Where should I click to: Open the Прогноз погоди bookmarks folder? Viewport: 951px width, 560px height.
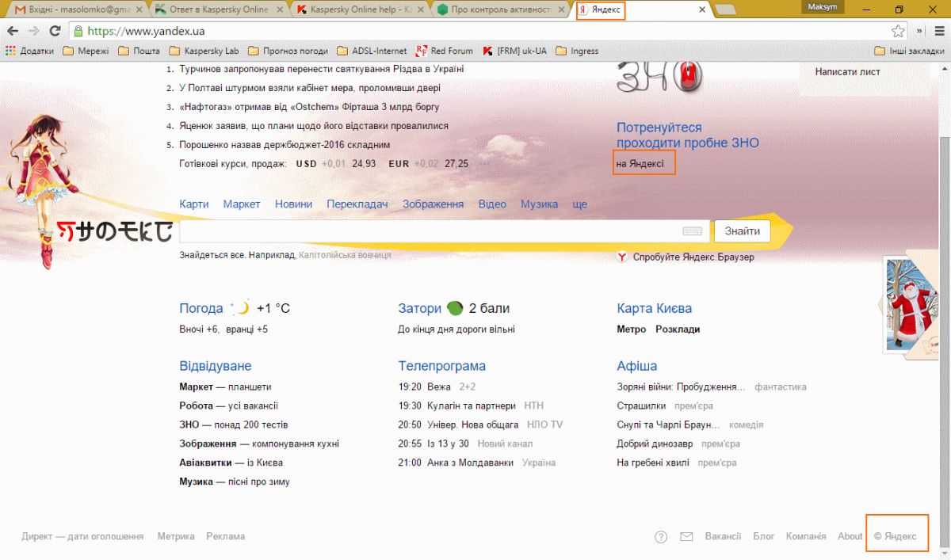click(288, 51)
